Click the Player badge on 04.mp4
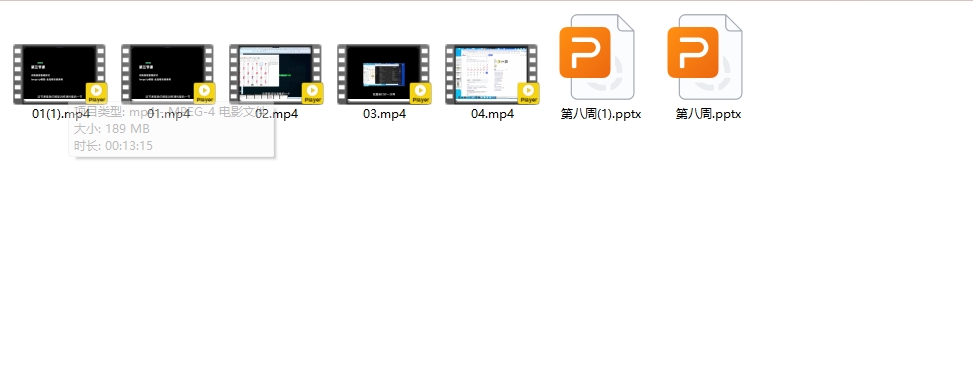Screen dimensions: 973x368 528,93
